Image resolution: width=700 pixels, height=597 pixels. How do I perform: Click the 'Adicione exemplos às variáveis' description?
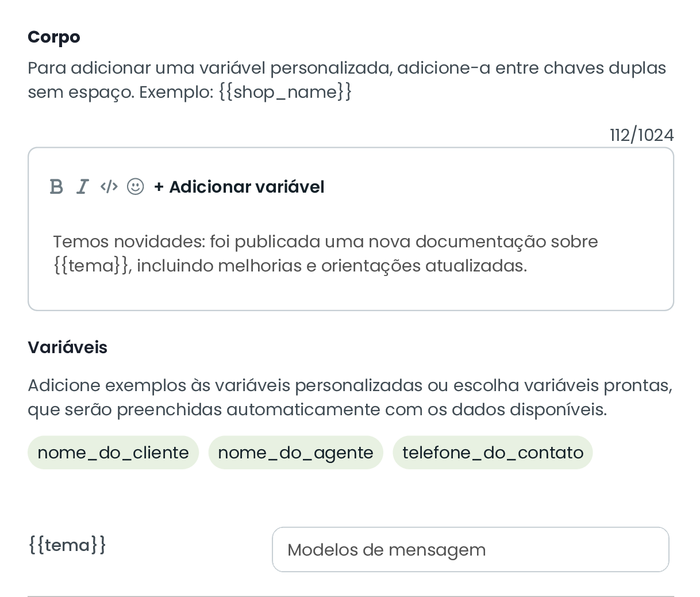tap(350, 397)
